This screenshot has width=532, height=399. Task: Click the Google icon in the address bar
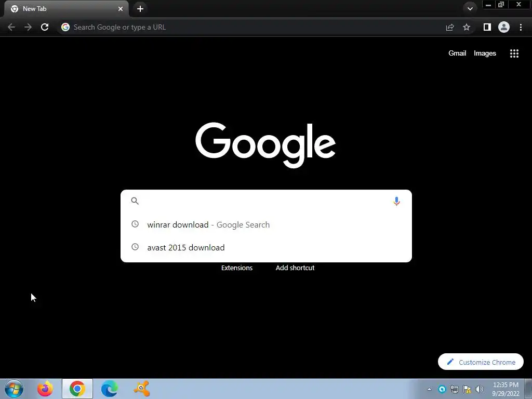[x=65, y=27]
